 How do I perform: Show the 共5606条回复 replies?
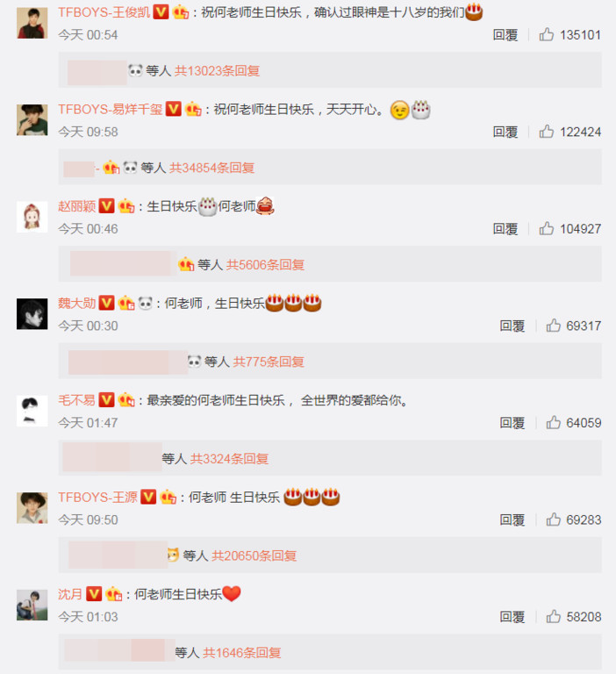pyautogui.click(x=265, y=265)
